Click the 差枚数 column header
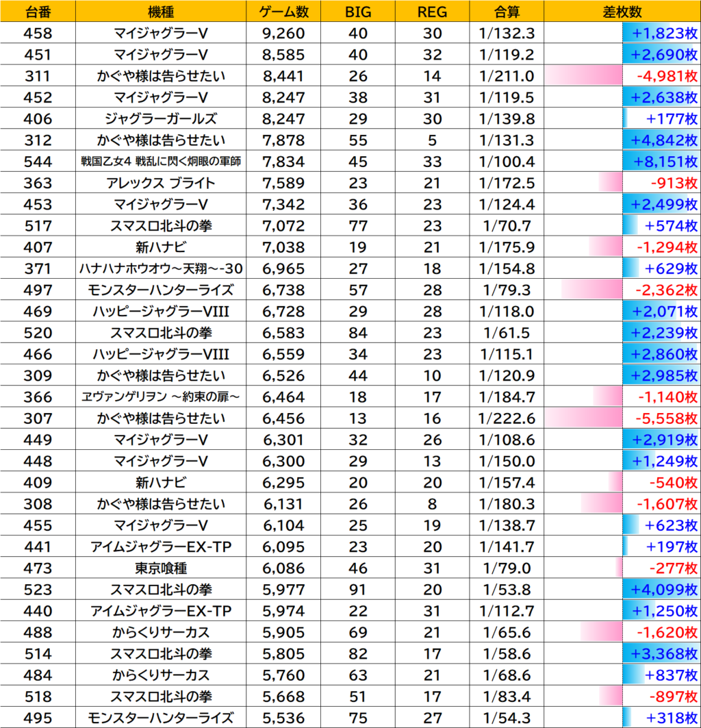701x728 pixels. coord(622,11)
